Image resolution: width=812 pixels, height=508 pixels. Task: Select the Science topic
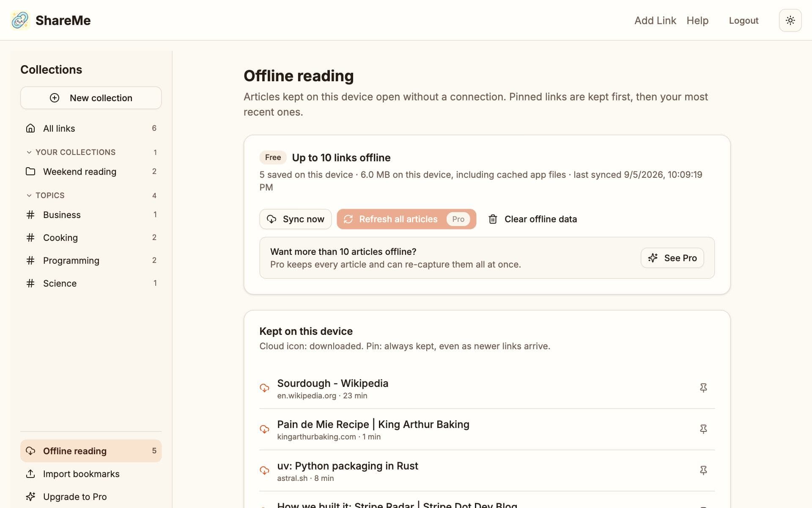(x=91, y=283)
